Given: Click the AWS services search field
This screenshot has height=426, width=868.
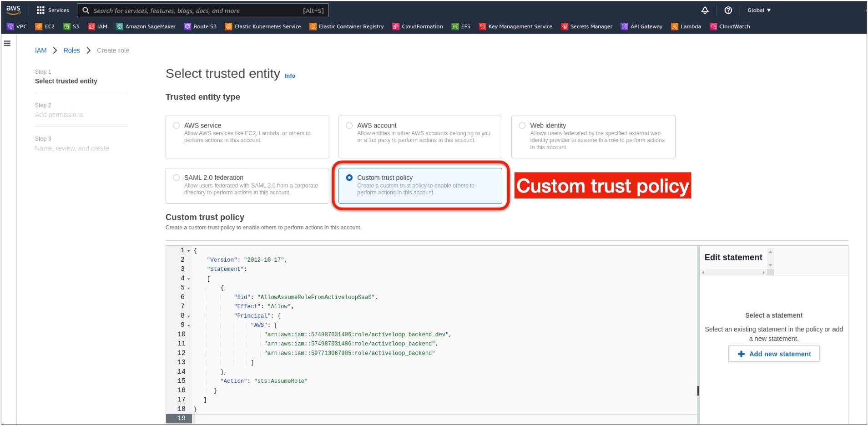Looking at the screenshot, I should point(196,10).
